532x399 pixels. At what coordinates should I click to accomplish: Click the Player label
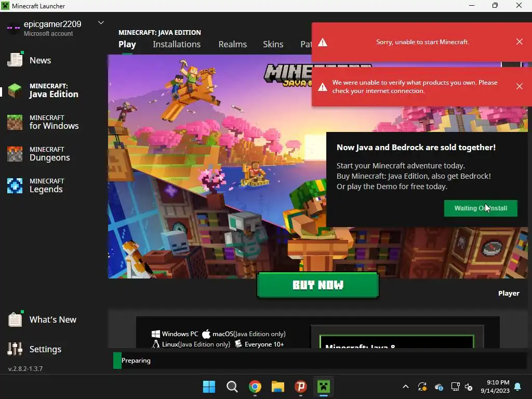509,293
